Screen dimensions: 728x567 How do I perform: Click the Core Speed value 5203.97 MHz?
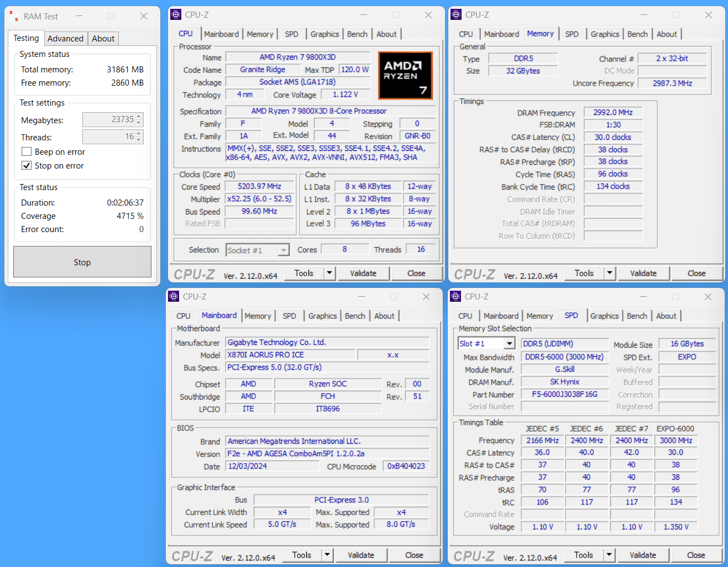[259, 187]
